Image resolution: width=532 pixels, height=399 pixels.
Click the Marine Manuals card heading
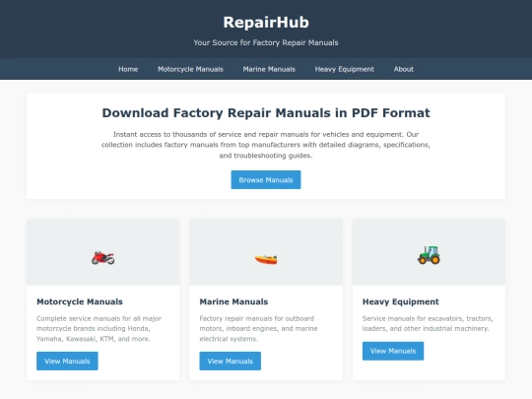tap(233, 301)
